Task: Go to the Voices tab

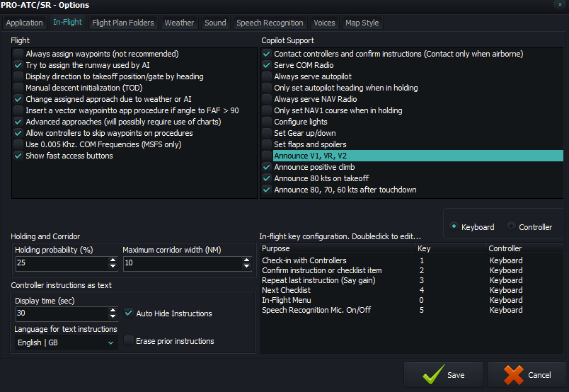Action: (x=324, y=23)
